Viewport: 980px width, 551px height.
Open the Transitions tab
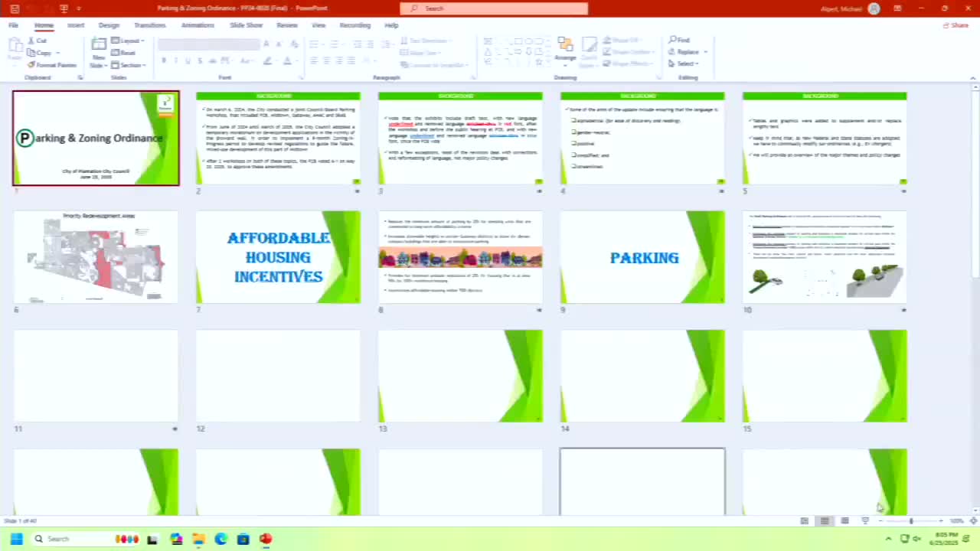(149, 25)
